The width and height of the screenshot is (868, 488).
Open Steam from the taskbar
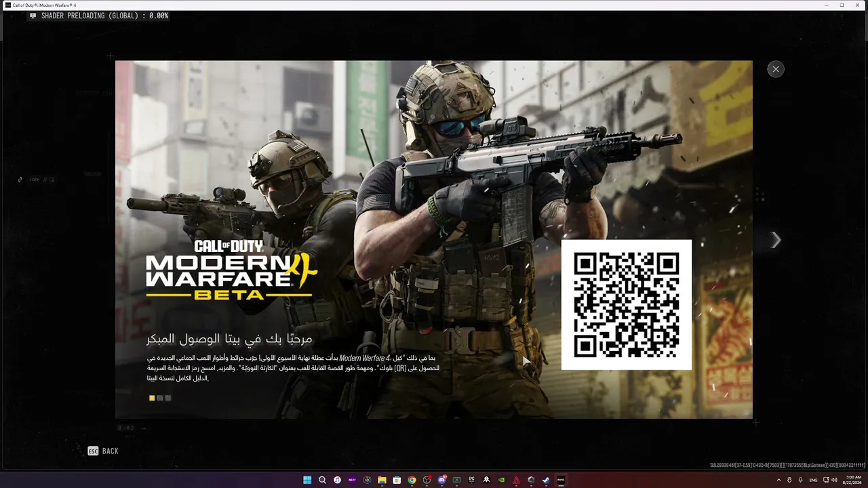point(546,480)
